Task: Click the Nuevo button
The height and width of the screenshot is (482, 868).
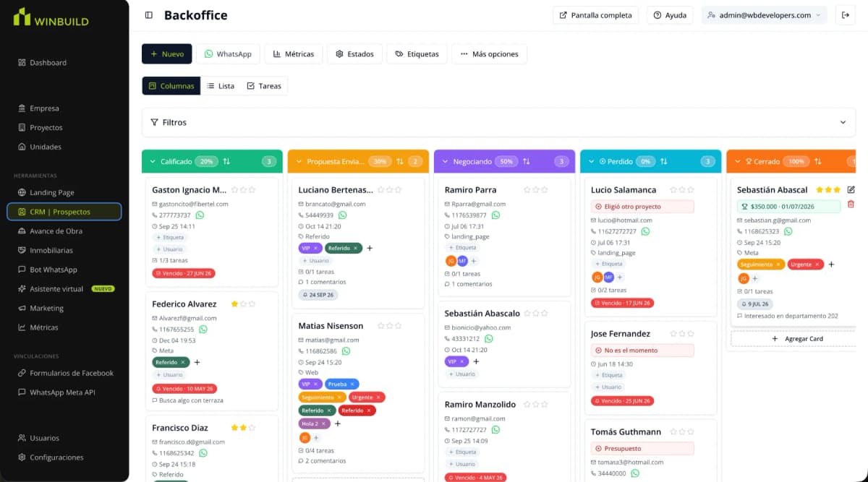Action: tap(167, 54)
